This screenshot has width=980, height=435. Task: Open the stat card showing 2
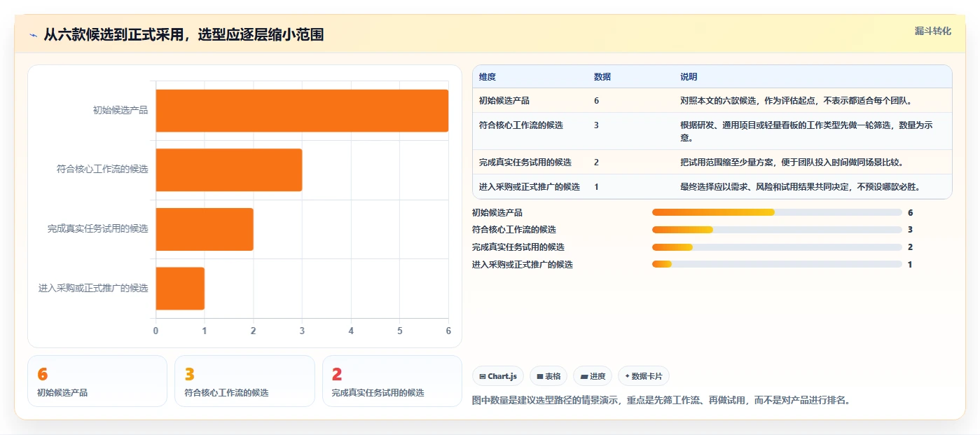(392, 381)
